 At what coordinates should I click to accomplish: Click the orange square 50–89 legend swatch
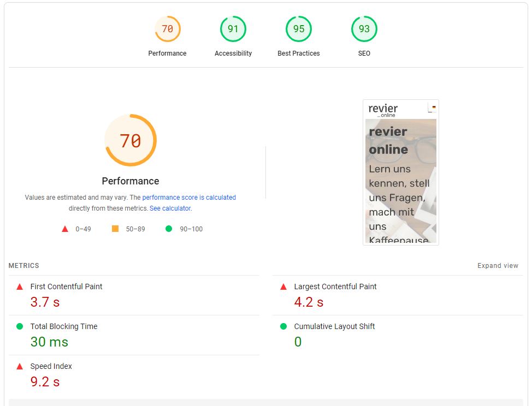coord(115,229)
